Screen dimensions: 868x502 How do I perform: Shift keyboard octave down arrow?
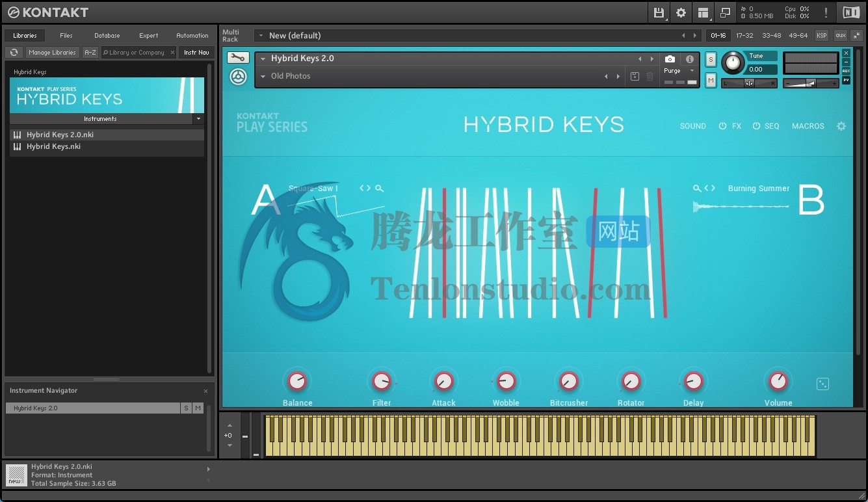[x=229, y=445]
